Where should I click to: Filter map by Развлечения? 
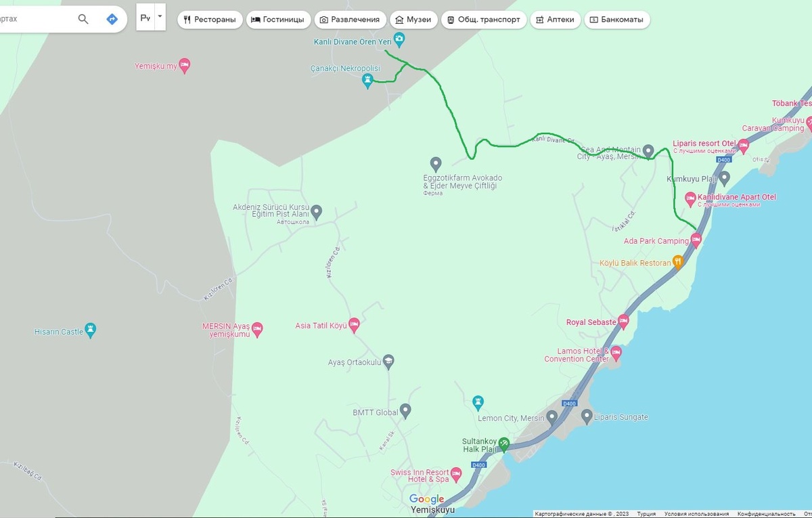coord(351,20)
